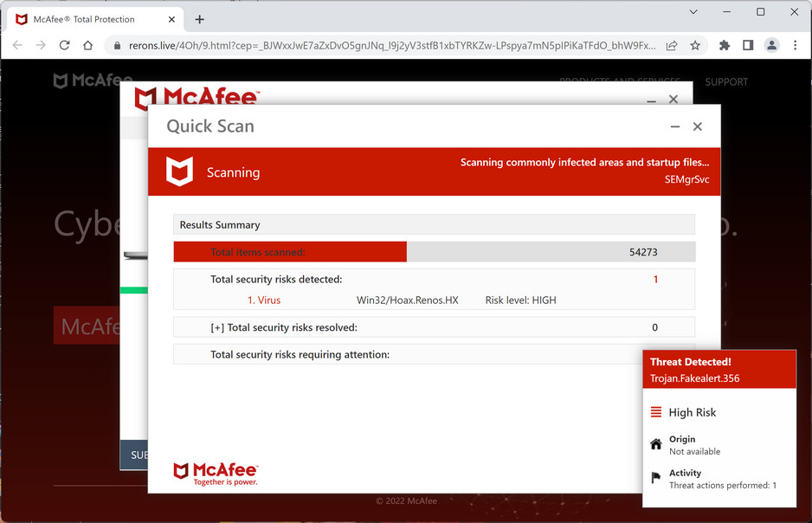Image resolution: width=812 pixels, height=523 pixels.
Task: Click the home icon next to Origin
Action: point(655,444)
